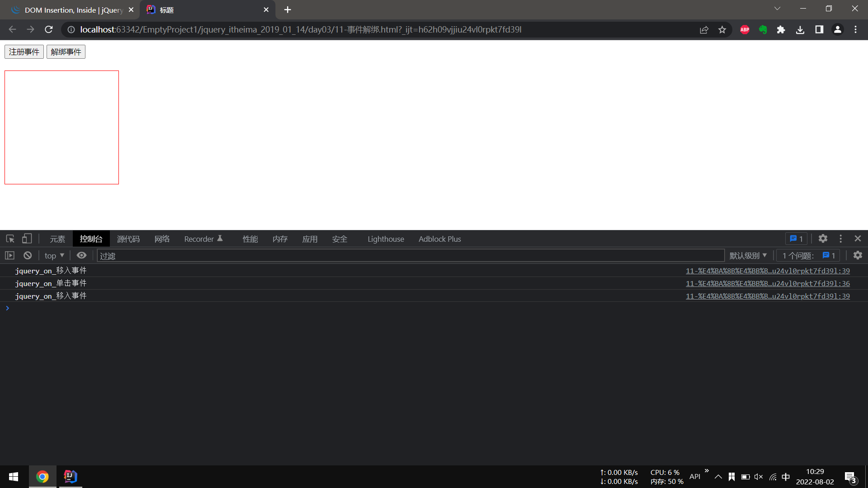
Task: Open the Adblock Plus devtools panel
Action: pos(439,239)
